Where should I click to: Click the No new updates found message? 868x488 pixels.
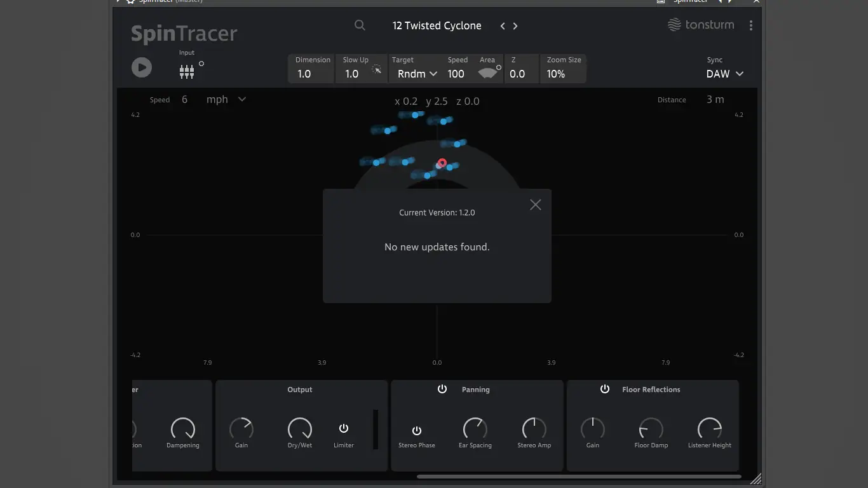(437, 247)
